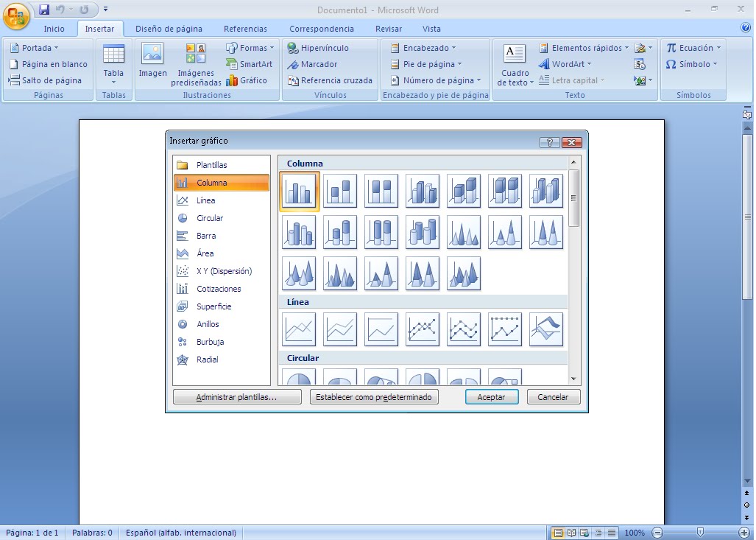Image resolution: width=756 pixels, height=540 pixels.
Task: Select the Tabla tool
Action: pos(113,65)
